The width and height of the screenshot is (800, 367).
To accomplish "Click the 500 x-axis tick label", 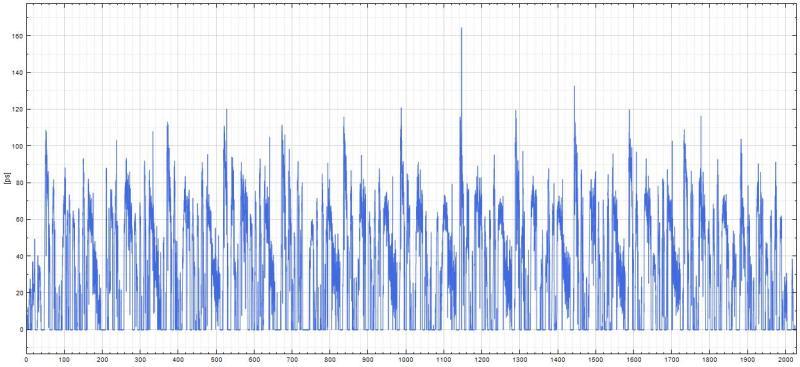I will click(216, 360).
